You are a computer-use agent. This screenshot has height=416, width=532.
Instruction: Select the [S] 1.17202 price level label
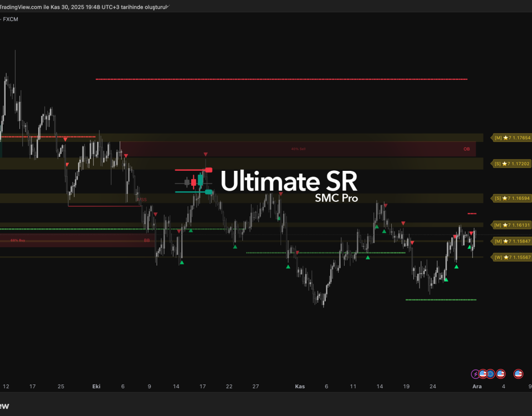(511, 164)
